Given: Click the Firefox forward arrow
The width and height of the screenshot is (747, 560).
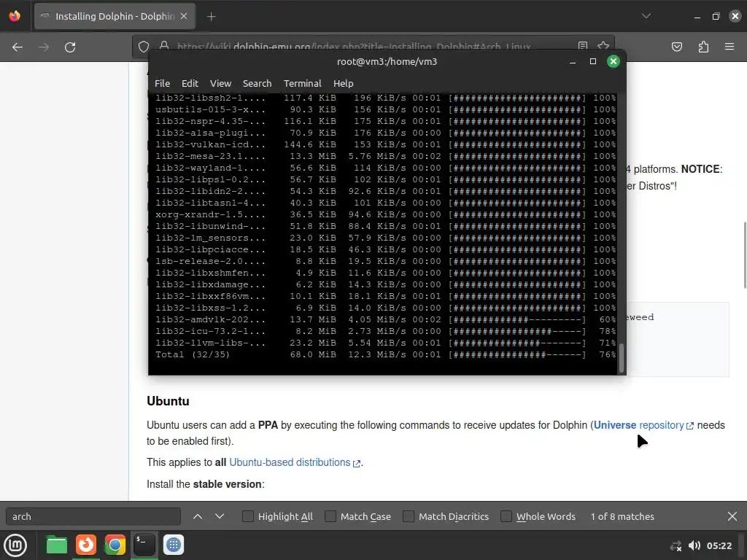Looking at the screenshot, I should point(44,47).
